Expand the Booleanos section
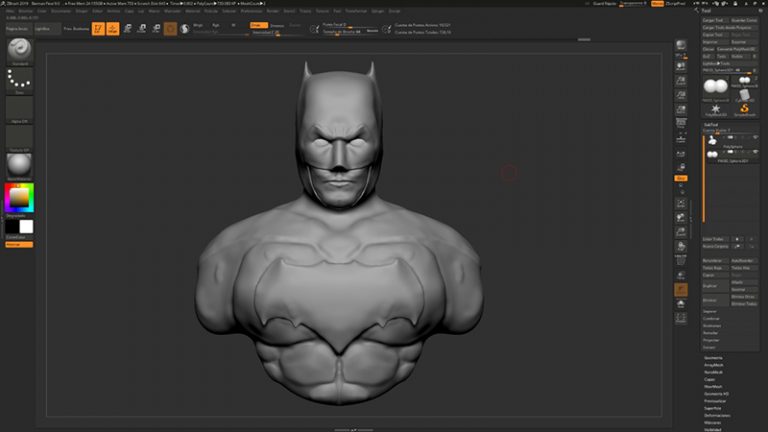This screenshot has width=768, height=432. pos(712,326)
